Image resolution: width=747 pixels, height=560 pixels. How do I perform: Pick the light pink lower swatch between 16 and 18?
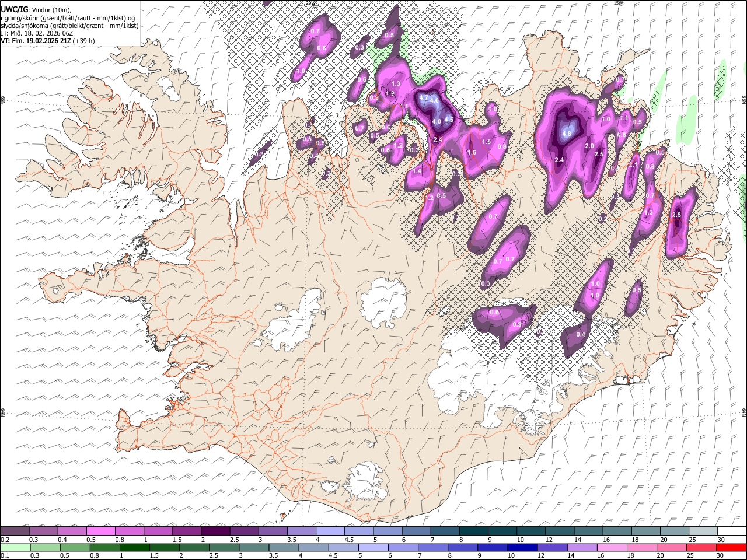(x=611, y=547)
